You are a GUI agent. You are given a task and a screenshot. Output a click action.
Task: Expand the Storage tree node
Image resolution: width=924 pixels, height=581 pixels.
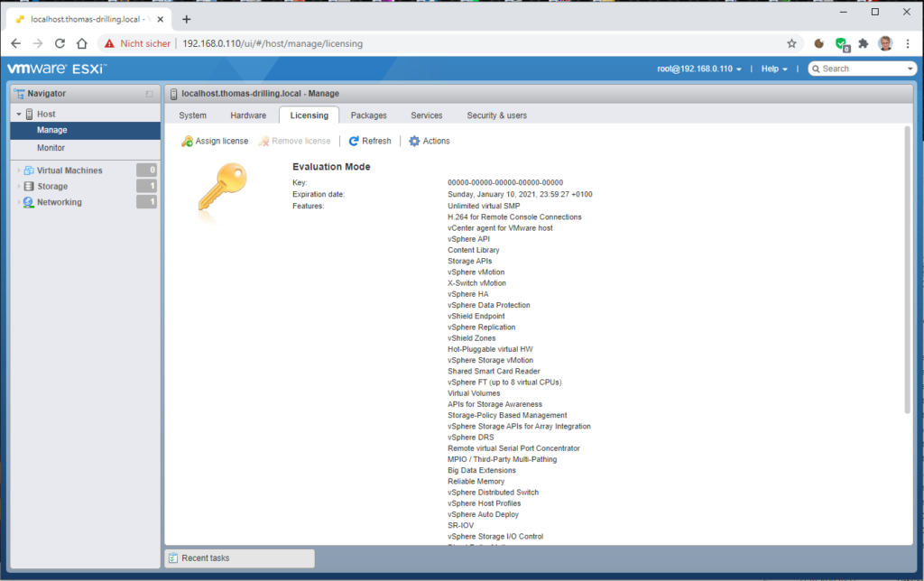click(x=19, y=186)
